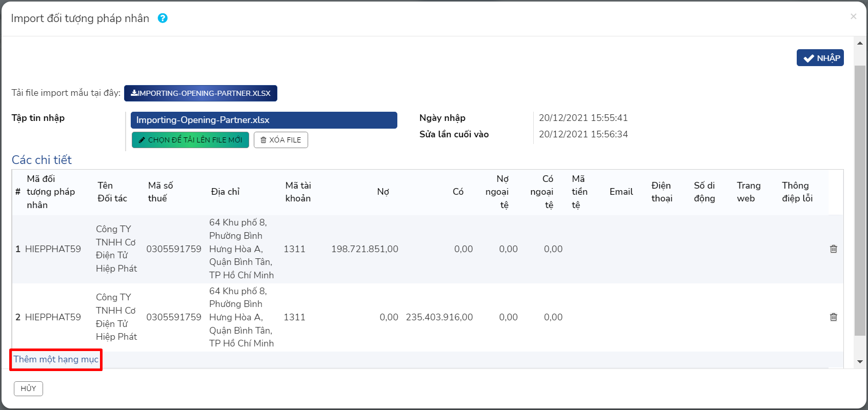Click the Các chi tiết section heading
The width and height of the screenshot is (868, 410).
click(x=42, y=160)
